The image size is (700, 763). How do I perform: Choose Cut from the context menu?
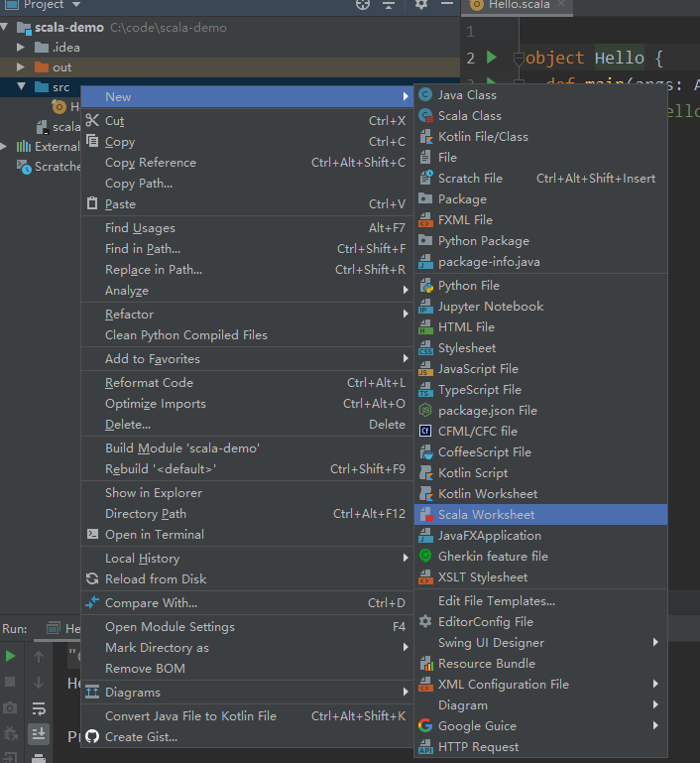[x=247, y=121]
